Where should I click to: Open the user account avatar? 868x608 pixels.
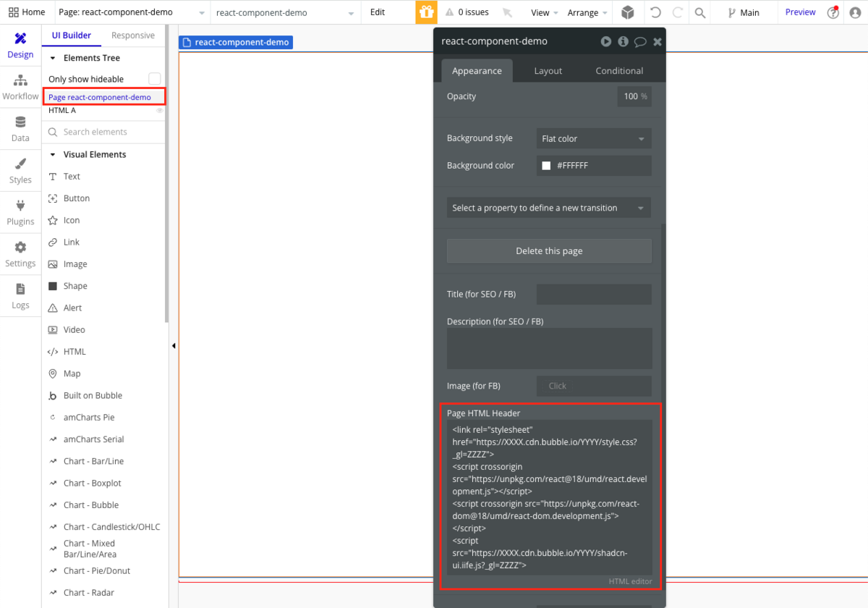pyautogui.click(x=855, y=12)
